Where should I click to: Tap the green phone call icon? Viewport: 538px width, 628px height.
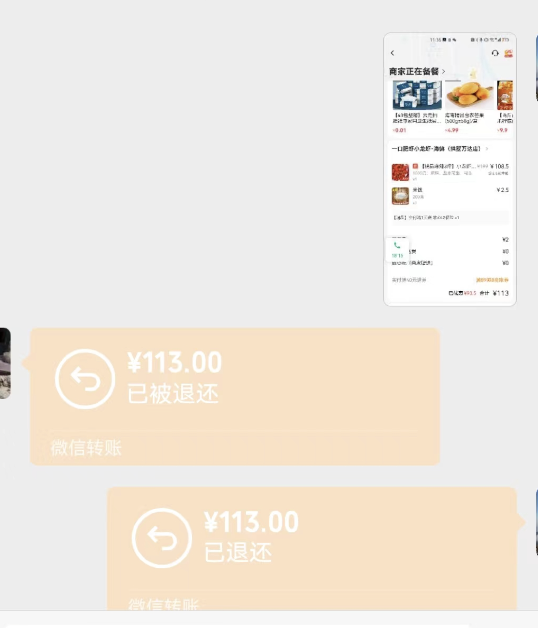pyautogui.click(x=397, y=245)
